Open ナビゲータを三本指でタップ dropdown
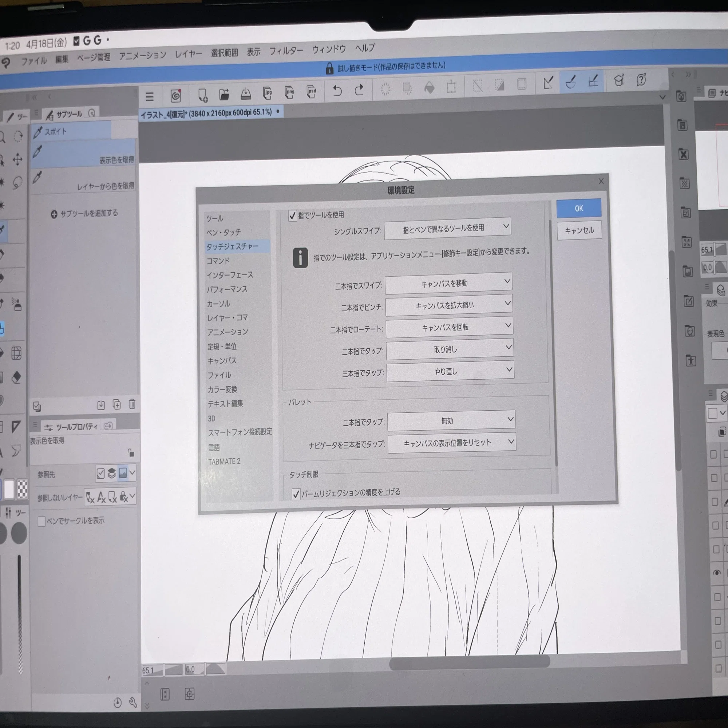728x728 pixels. click(452, 443)
